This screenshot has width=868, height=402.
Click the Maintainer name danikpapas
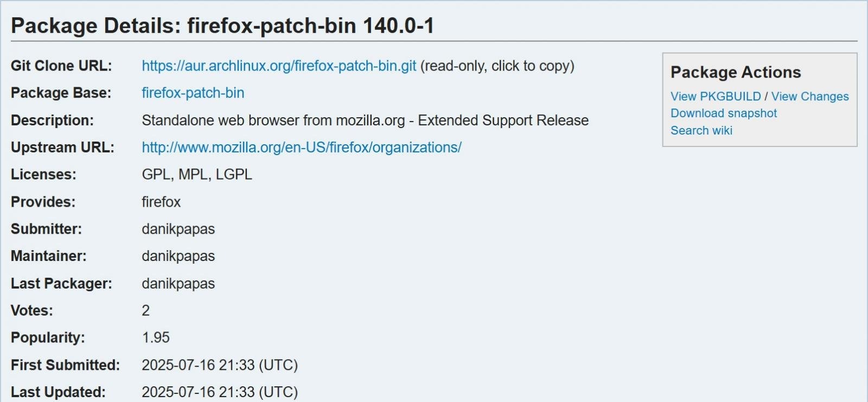178,257
